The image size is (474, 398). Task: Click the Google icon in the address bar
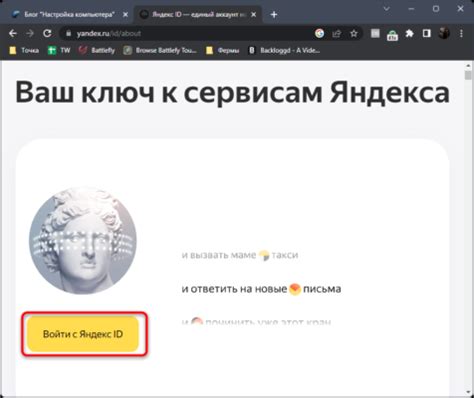tap(319, 33)
